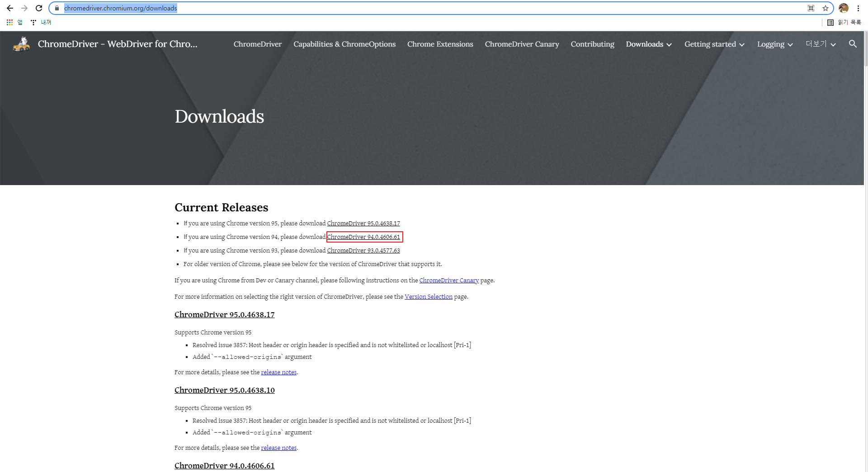
Task: View site security lock info
Action: pos(57,8)
